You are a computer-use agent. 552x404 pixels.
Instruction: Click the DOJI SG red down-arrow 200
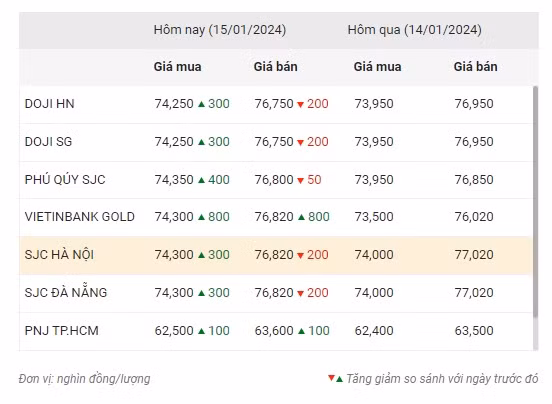[313, 142]
